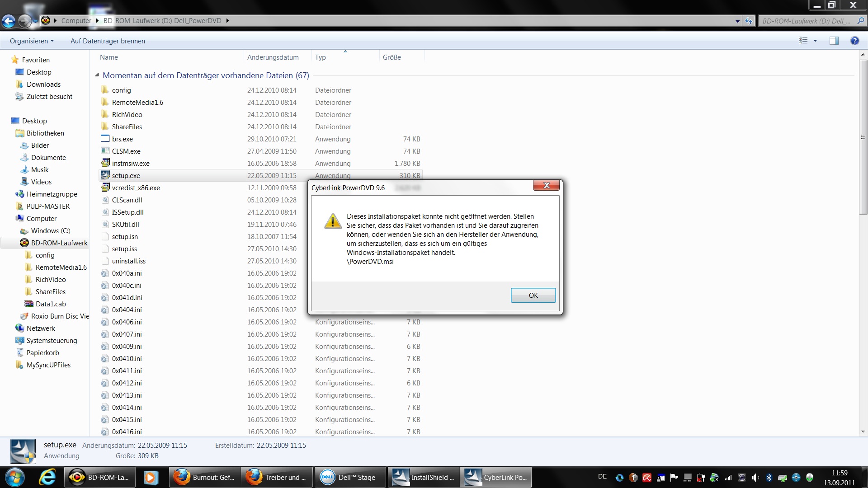The image size is (868, 488).
Task: Select Windows (C:) drive in tree
Action: tap(51, 230)
